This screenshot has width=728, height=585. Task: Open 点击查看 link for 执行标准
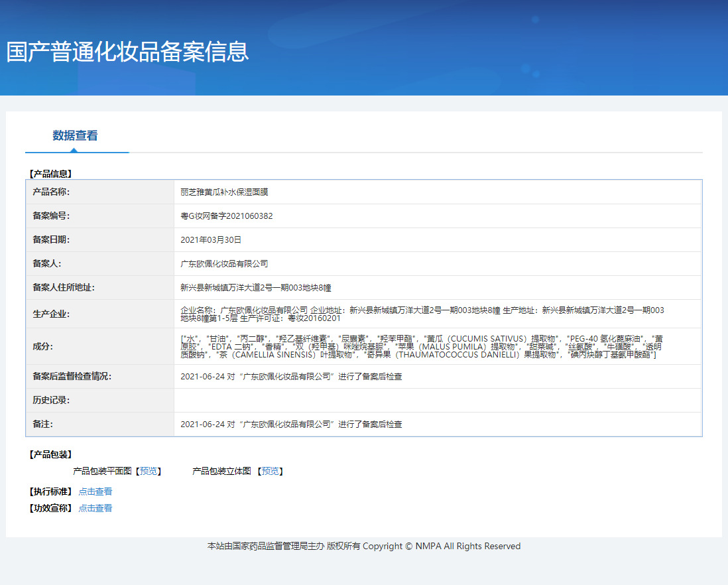[95, 491]
